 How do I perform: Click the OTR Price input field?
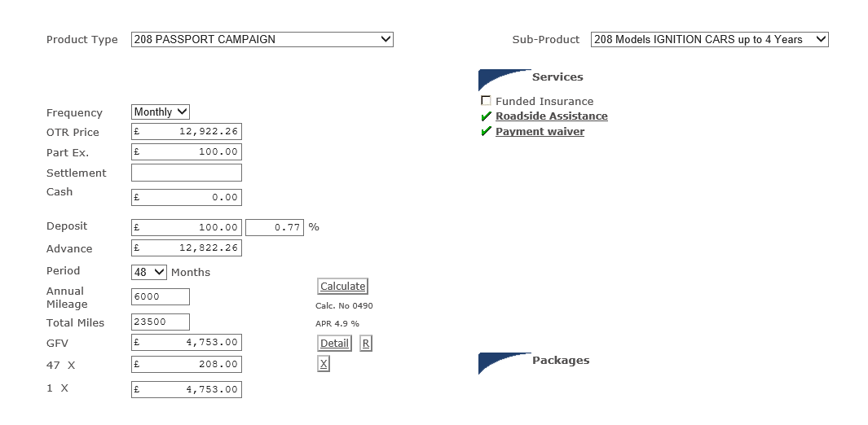click(187, 132)
